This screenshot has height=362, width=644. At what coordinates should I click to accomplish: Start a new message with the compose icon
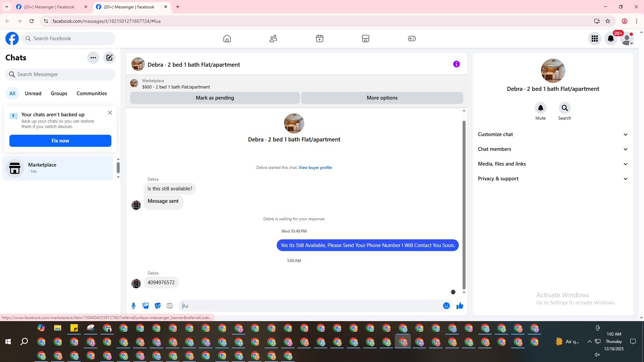click(109, 58)
